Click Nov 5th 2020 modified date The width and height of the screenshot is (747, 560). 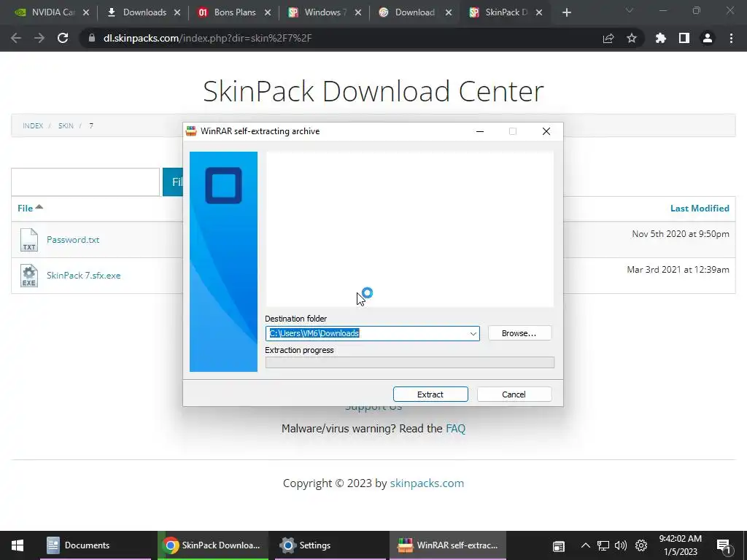681,234
